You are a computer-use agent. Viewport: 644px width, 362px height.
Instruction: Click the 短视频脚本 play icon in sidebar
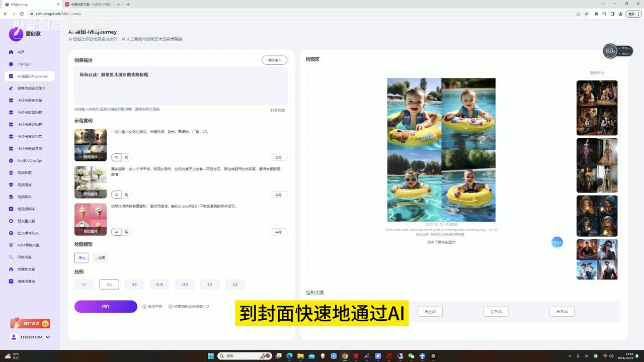[11, 209]
